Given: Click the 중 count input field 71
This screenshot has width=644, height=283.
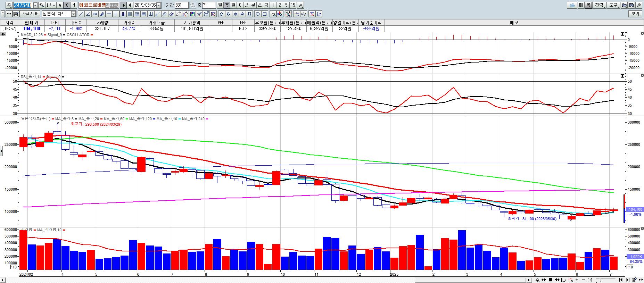Looking at the screenshot, I should (x=209, y=5).
